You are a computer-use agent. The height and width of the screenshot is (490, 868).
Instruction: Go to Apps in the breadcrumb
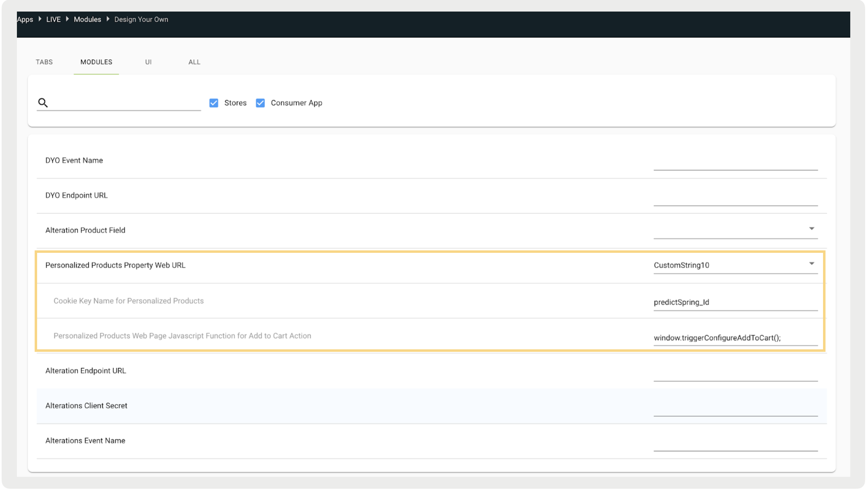[25, 19]
